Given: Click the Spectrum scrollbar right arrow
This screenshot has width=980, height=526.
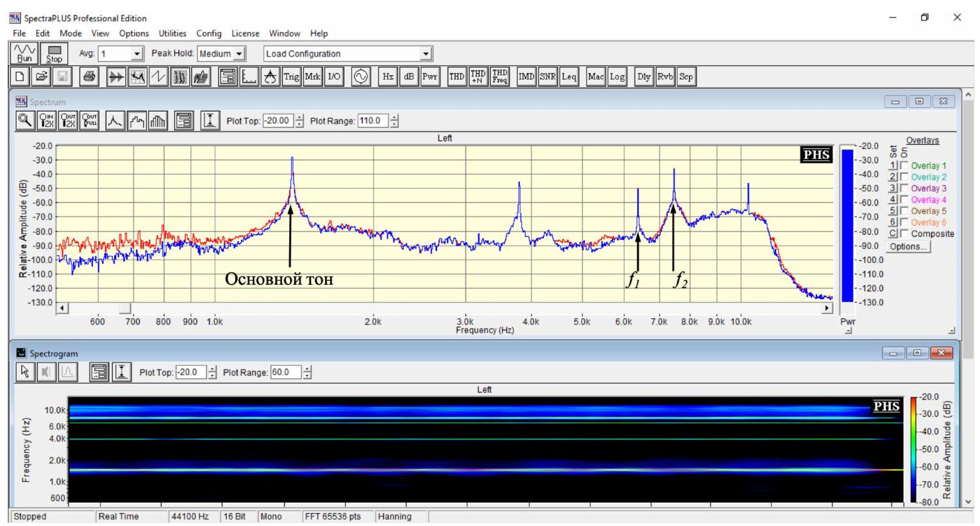Looking at the screenshot, I should coord(827,309).
